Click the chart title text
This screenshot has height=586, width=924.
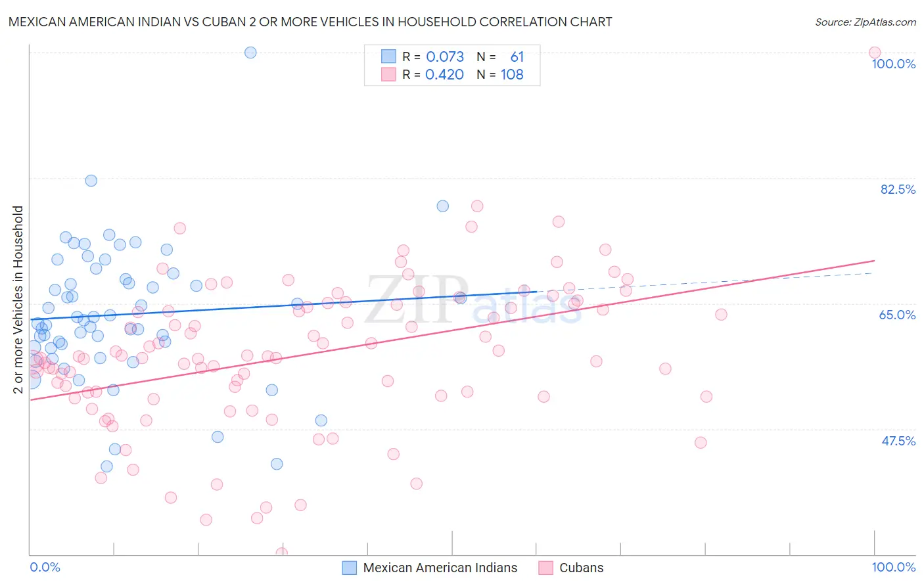click(x=310, y=22)
